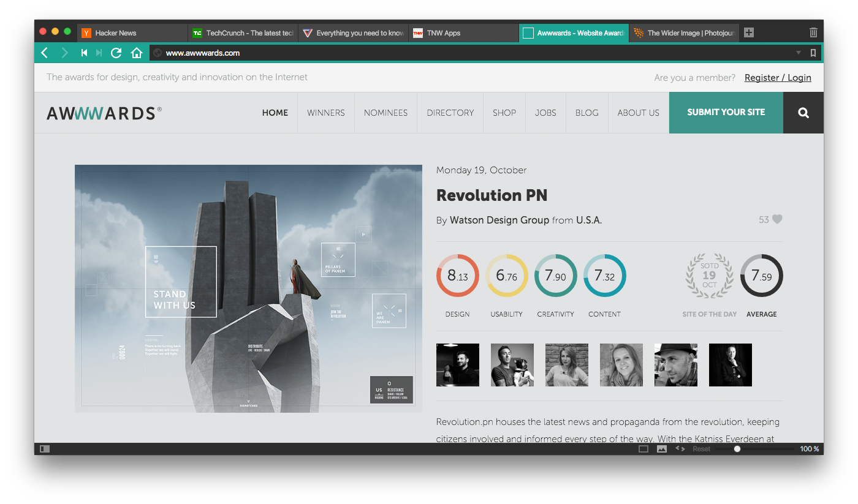Select the Awwwards tab
858x504 pixels.
pyautogui.click(x=574, y=33)
